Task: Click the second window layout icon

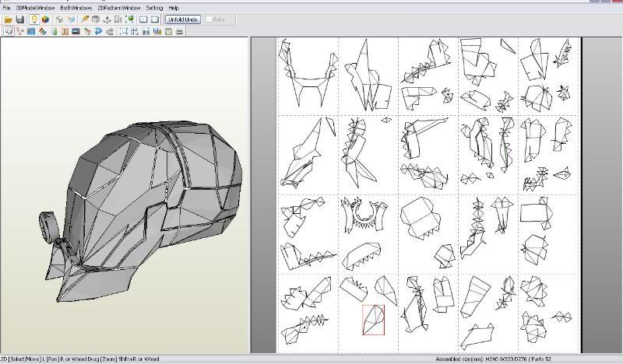Action: point(154,19)
